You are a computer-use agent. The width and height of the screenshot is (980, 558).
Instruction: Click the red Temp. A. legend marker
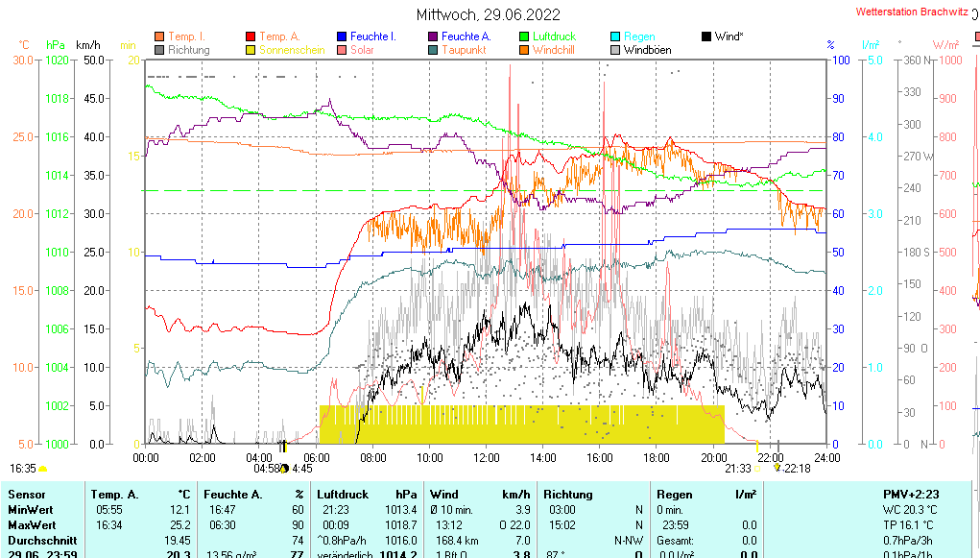[251, 36]
